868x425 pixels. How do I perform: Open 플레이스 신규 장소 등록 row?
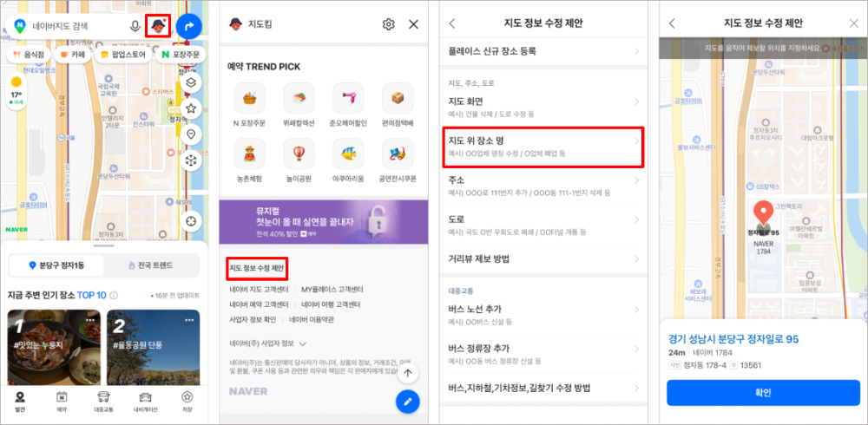[543, 51]
